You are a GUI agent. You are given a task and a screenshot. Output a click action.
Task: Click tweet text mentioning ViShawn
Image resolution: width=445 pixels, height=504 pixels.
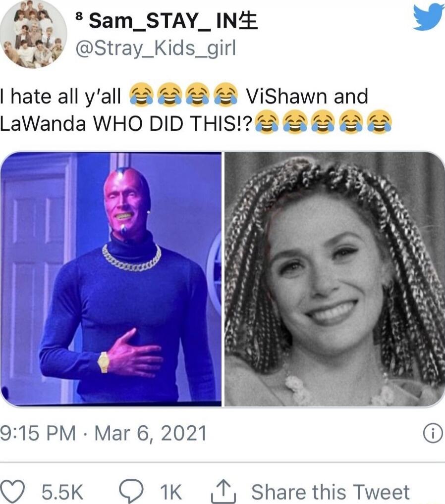[x=307, y=97]
